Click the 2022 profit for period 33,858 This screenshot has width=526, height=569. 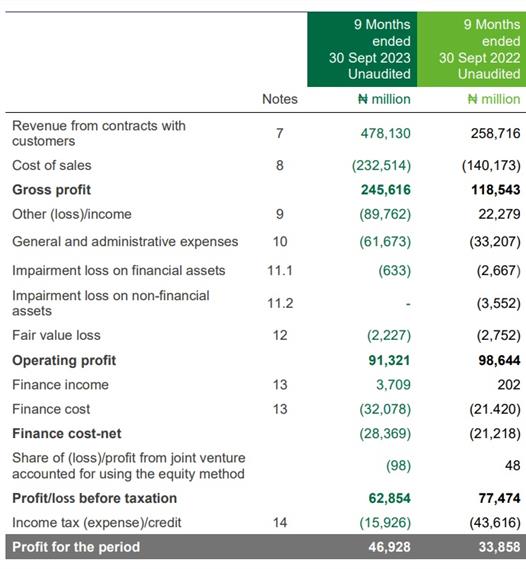point(499,547)
